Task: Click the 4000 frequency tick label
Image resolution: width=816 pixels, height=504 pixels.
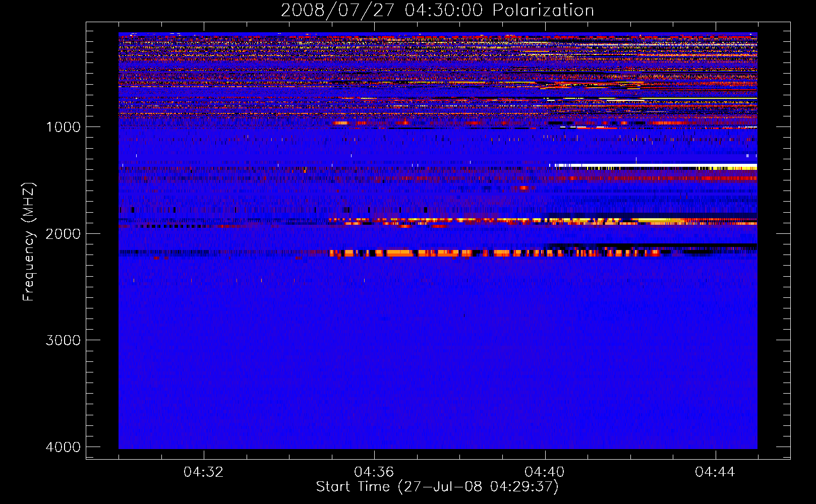Action: point(63,447)
